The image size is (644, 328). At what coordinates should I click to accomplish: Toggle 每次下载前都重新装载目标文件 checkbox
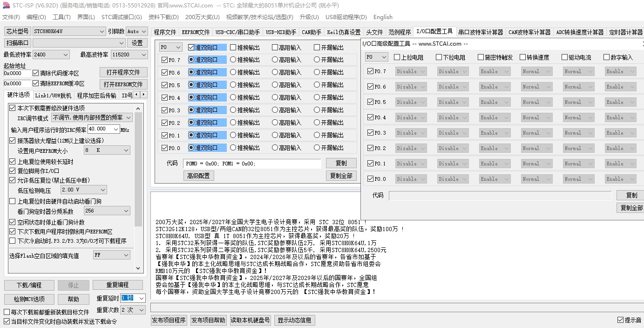pyautogui.click(x=46, y=312)
